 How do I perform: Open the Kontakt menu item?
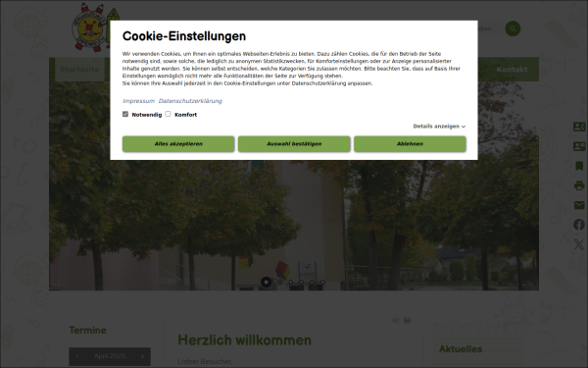[x=512, y=69]
